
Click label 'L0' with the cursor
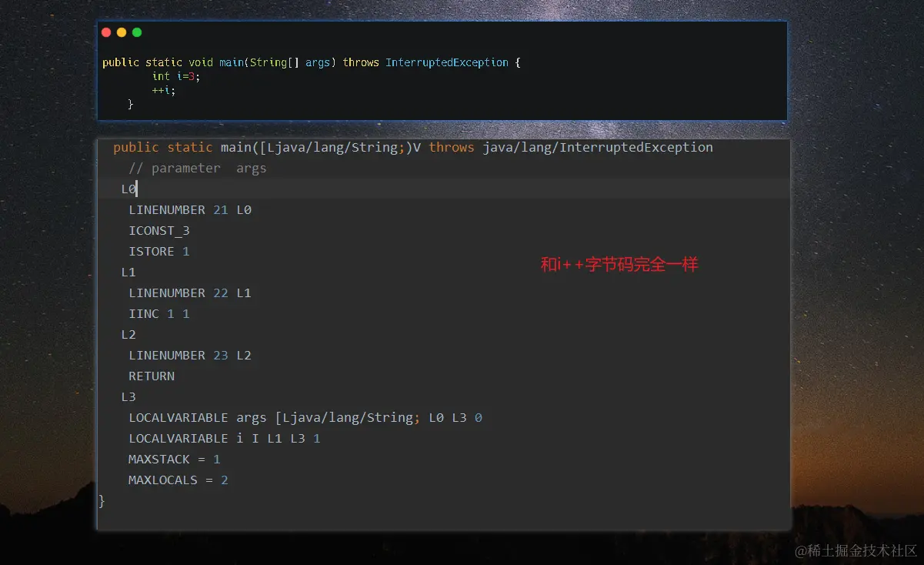[x=128, y=189]
